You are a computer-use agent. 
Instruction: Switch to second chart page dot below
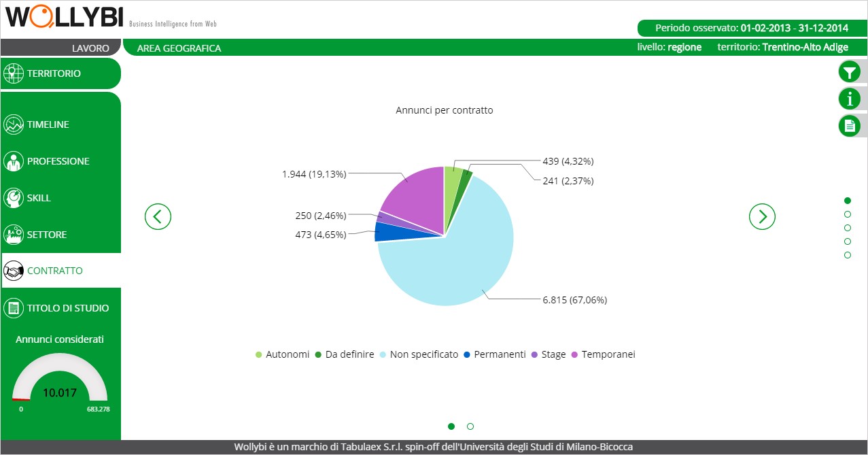(470, 426)
